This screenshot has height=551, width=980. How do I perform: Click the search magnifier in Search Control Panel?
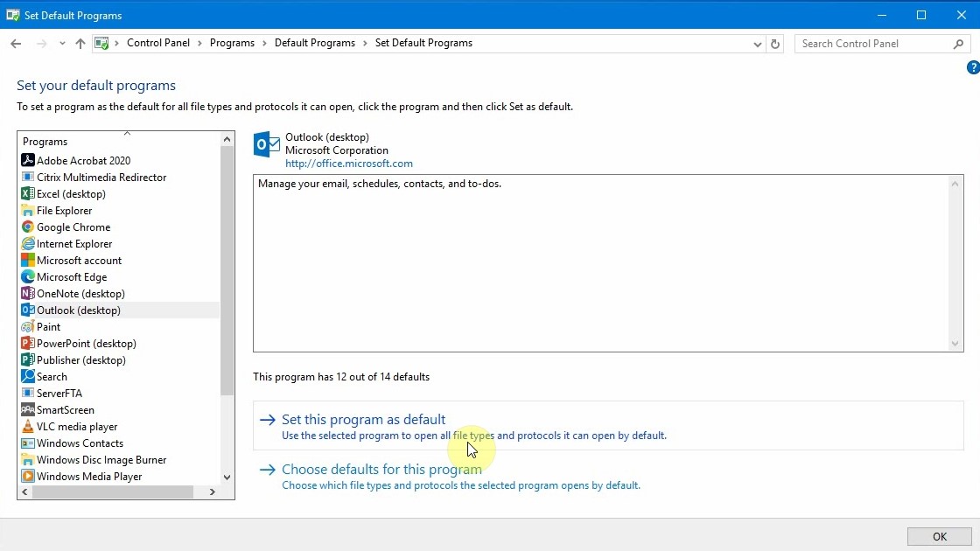[958, 44]
